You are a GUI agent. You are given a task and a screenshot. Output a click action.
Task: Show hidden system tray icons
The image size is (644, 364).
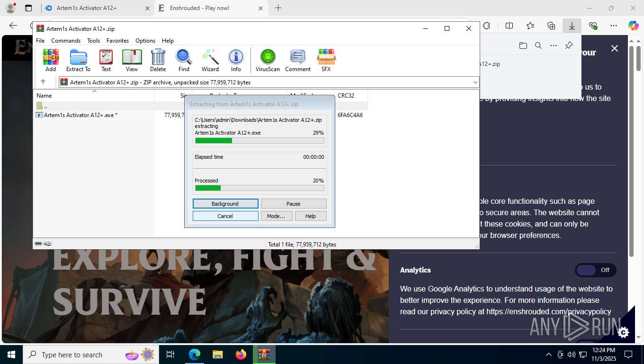click(549, 355)
